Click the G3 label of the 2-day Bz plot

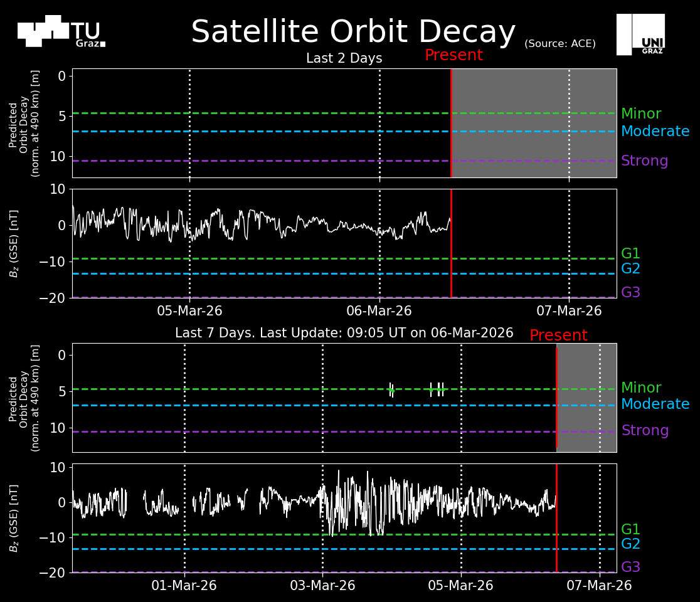point(630,293)
